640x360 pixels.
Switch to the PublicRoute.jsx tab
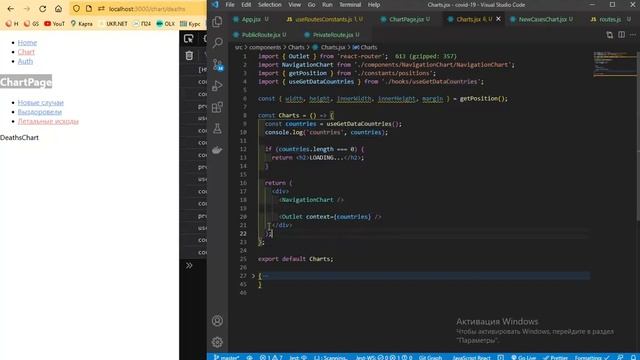(x=260, y=35)
